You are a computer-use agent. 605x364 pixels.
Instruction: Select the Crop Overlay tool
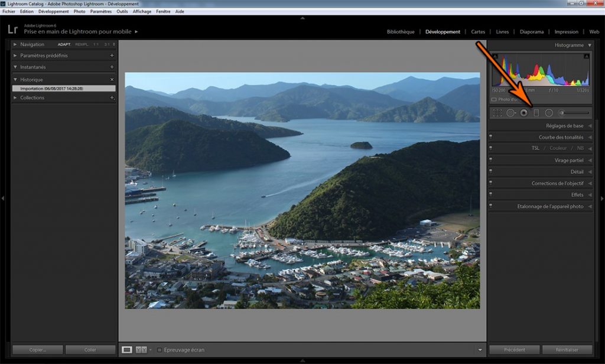pos(497,113)
